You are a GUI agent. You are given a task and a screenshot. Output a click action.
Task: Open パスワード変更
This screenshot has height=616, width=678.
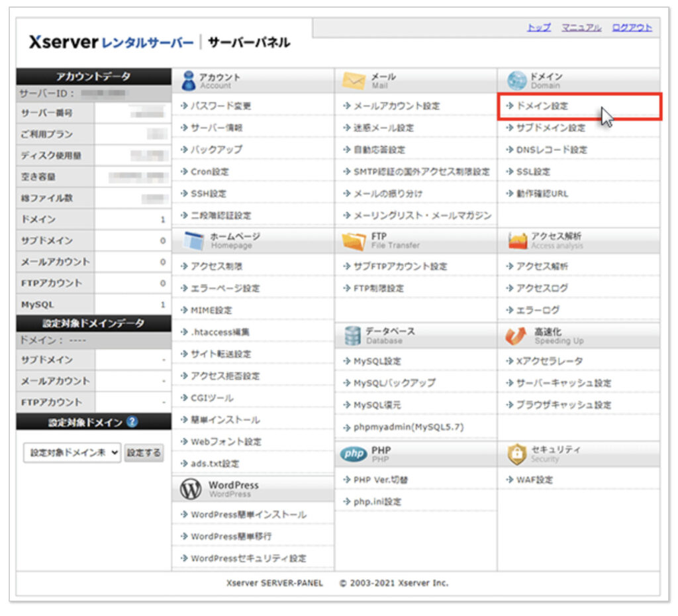[221, 106]
